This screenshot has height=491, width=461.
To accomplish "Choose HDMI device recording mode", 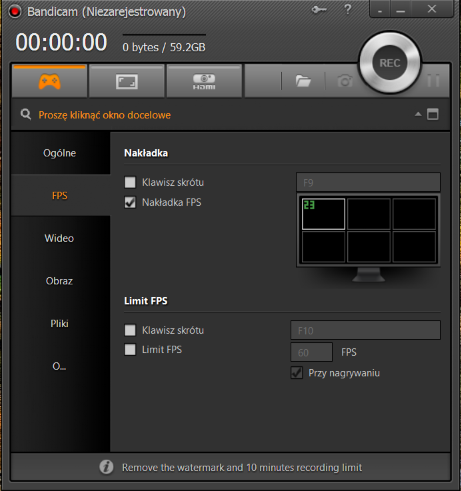I will (204, 81).
